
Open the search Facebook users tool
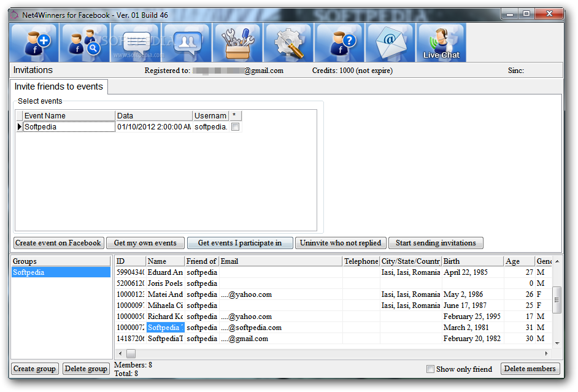(85, 43)
